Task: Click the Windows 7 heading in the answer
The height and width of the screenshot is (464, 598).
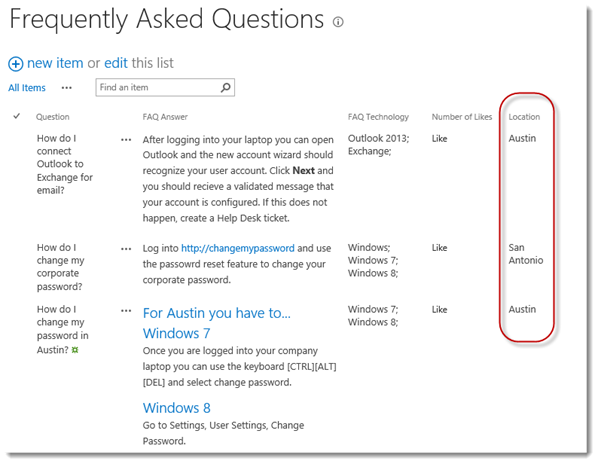Action: pos(177,333)
